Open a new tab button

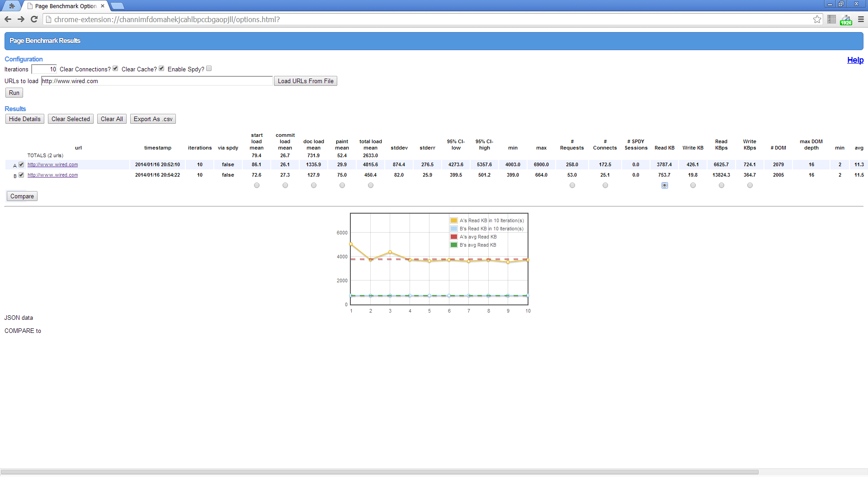click(x=117, y=6)
